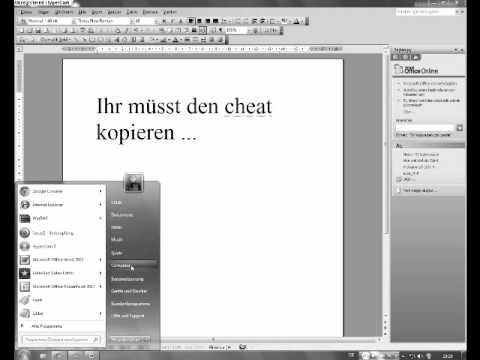This screenshot has width=480, height=360.
Task: Click the task pane search field
Action: 425,128
